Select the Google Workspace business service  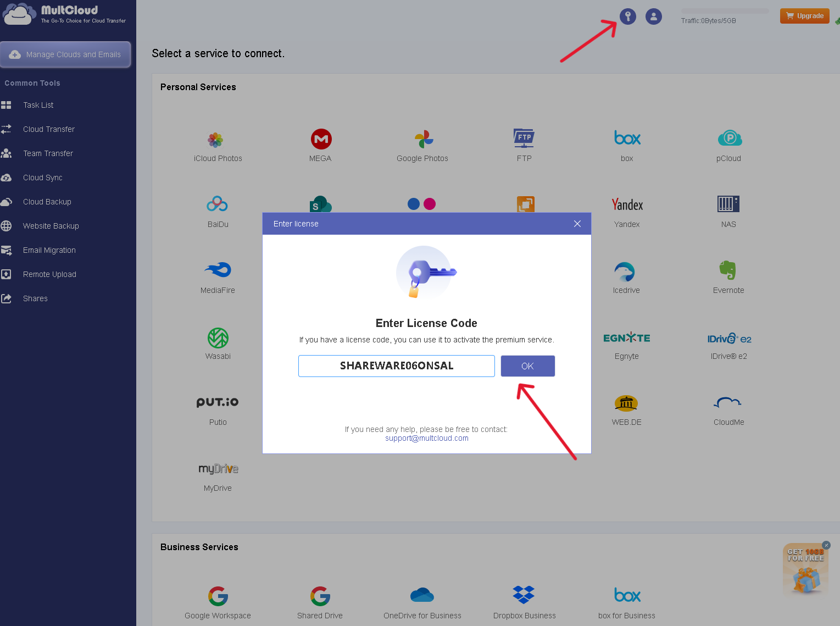(x=218, y=596)
